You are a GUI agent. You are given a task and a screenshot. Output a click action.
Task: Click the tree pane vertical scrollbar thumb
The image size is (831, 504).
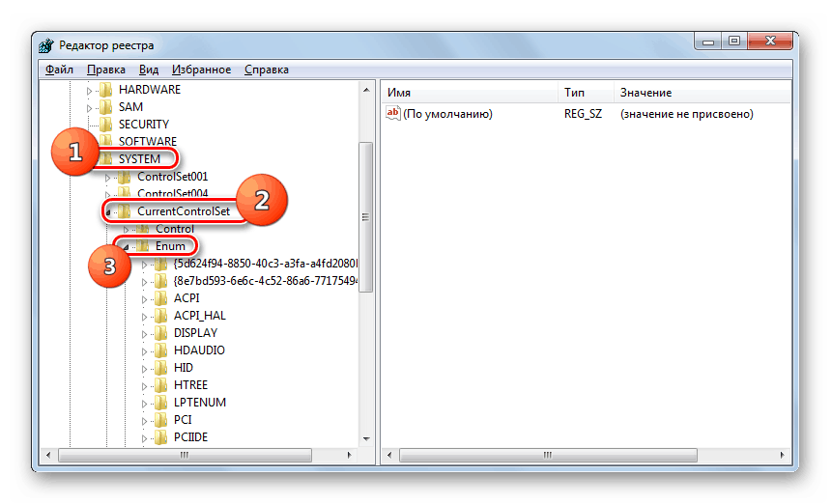(365, 217)
